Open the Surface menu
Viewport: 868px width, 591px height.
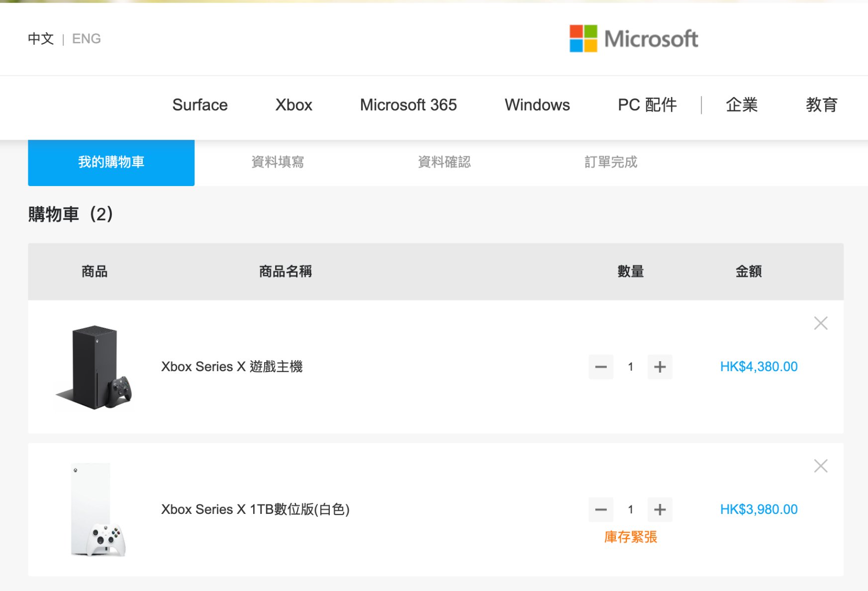coord(200,105)
